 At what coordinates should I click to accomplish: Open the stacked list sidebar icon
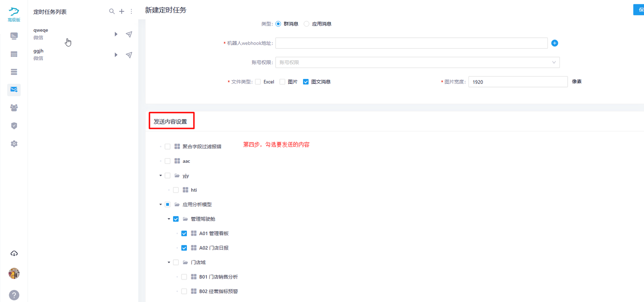point(14,72)
